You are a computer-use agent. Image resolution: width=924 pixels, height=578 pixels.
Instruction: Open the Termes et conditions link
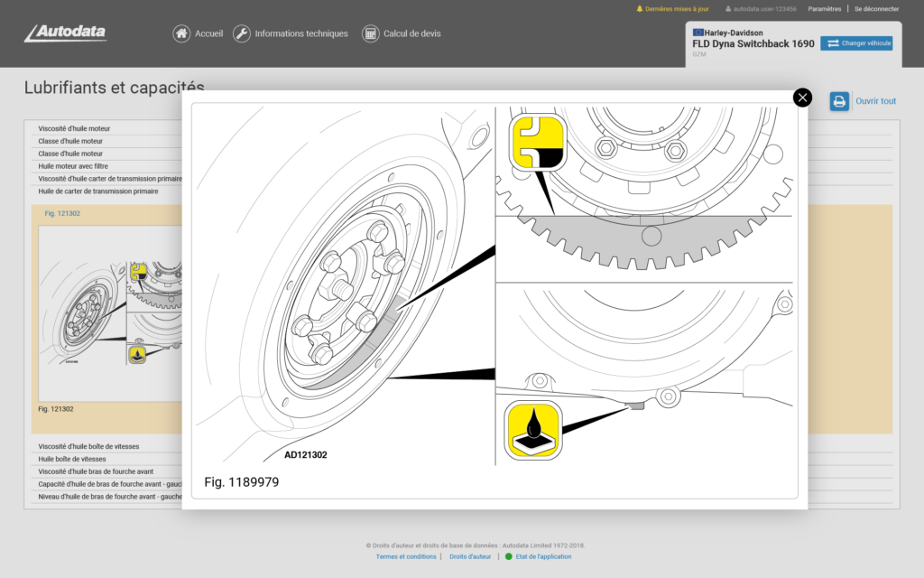pos(406,556)
